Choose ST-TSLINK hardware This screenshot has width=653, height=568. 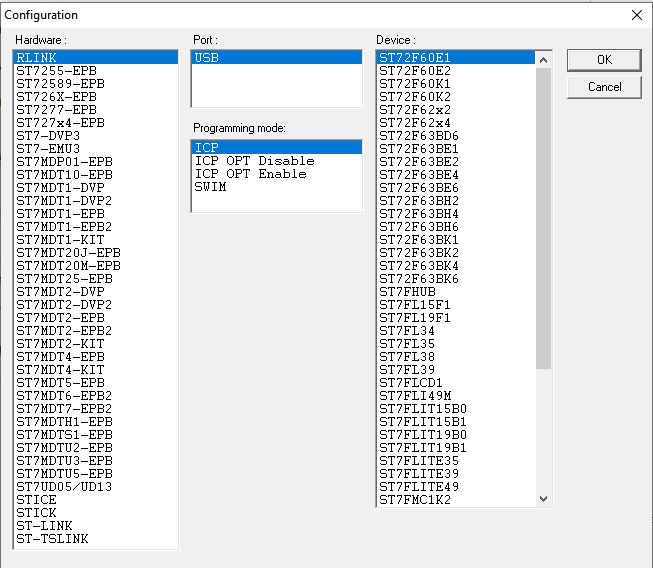pyautogui.click(x=96, y=538)
